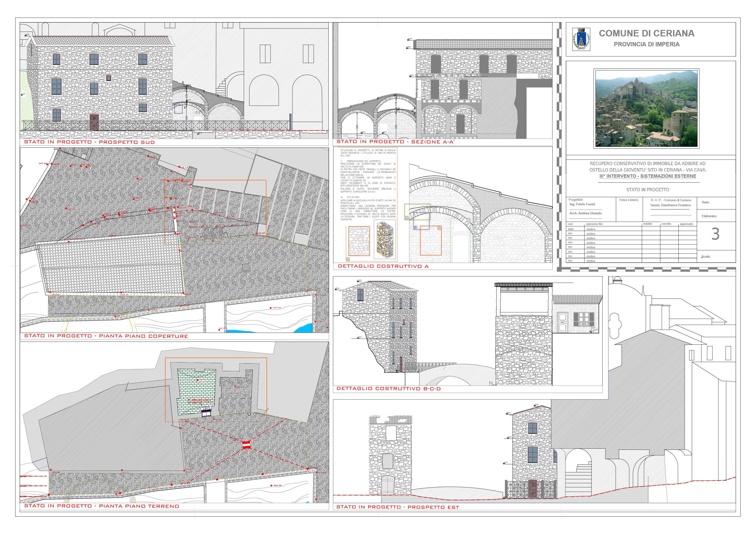The width and height of the screenshot is (756, 534).
Task: Click the Comune di Ceriana coat of arms
Action: tap(581, 39)
